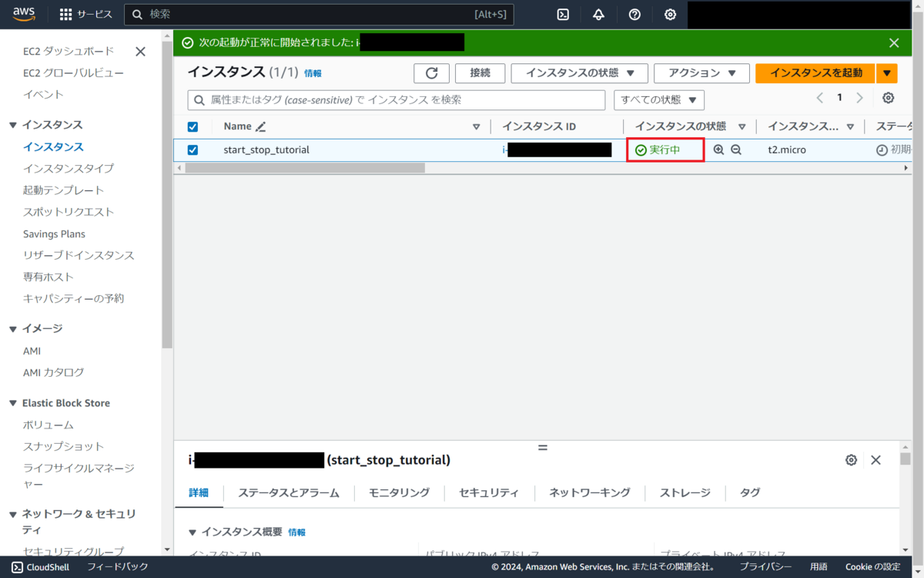The image size is (924, 578).
Task: Switch to the 詳細 tab
Action: tap(199, 492)
